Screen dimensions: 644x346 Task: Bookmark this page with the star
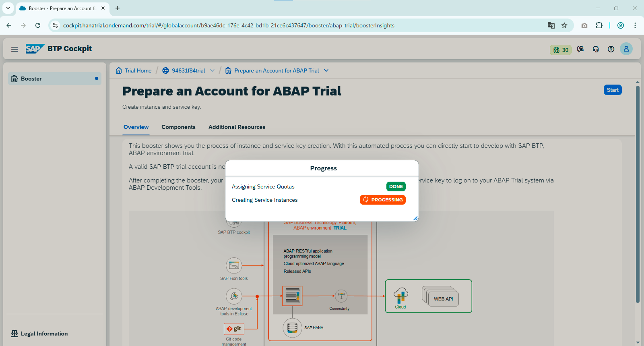pyautogui.click(x=564, y=25)
